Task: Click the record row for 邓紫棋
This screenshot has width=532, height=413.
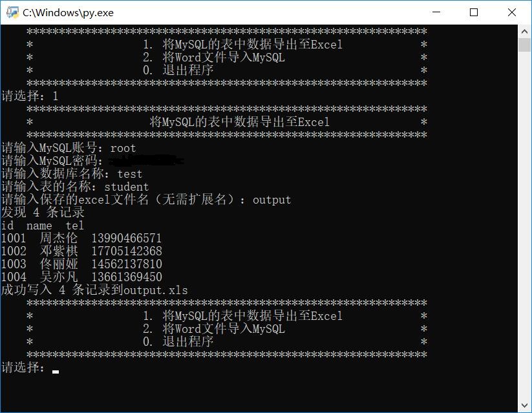Action: click(x=84, y=251)
